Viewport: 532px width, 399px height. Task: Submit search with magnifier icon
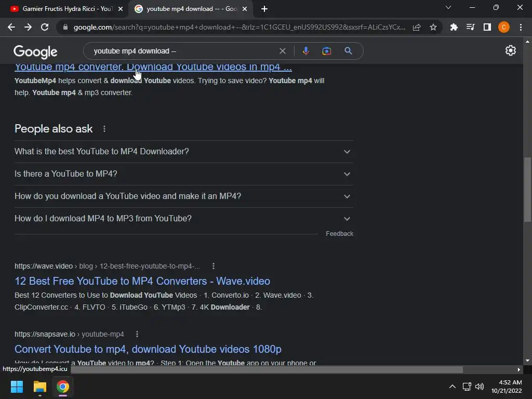[348, 51]
